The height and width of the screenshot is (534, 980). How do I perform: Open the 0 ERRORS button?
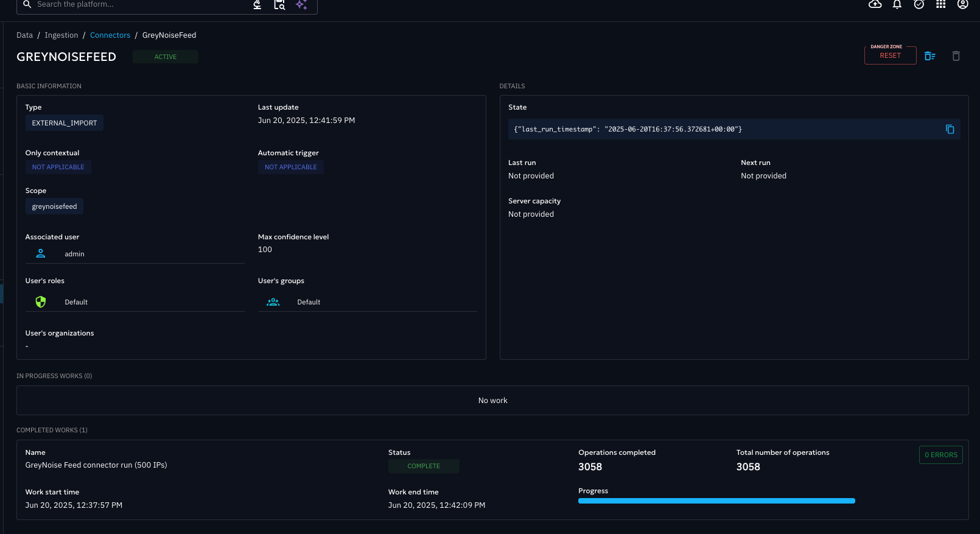point(941,455)
